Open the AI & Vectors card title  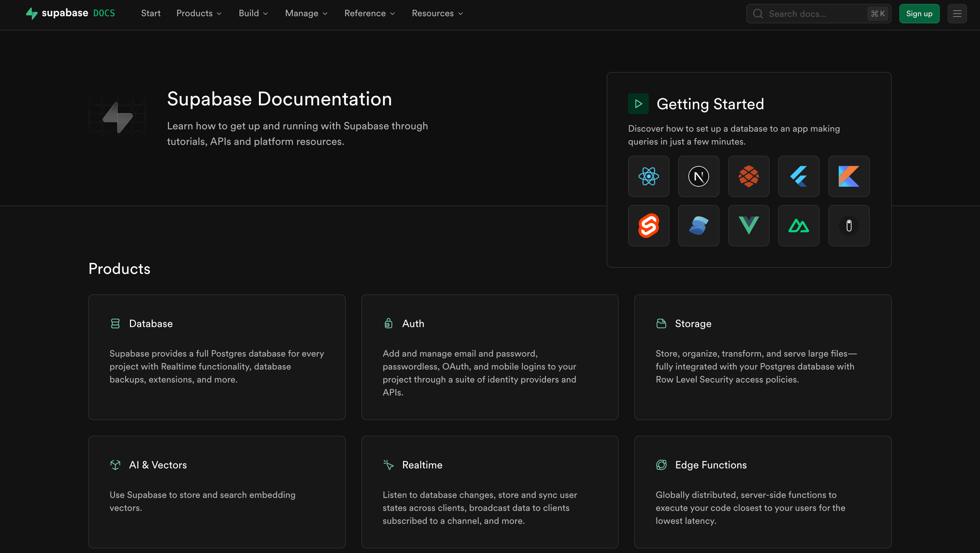pyautogui.click(x=158, y=465)
